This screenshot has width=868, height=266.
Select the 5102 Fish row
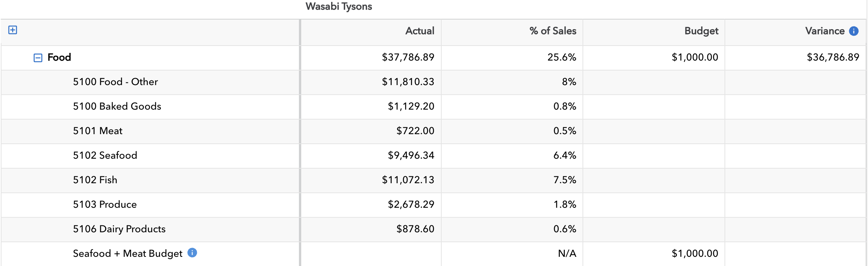pyautogui.click(x=95, y=180)
